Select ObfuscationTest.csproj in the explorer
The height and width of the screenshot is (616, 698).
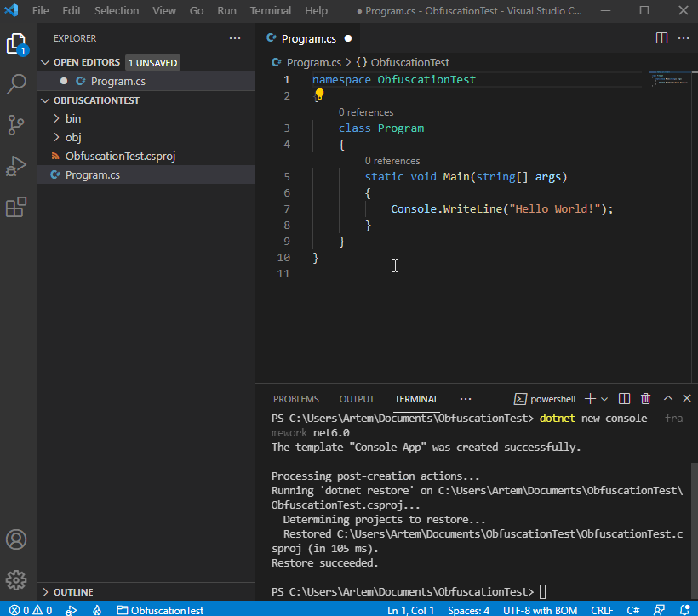point(120,157)
